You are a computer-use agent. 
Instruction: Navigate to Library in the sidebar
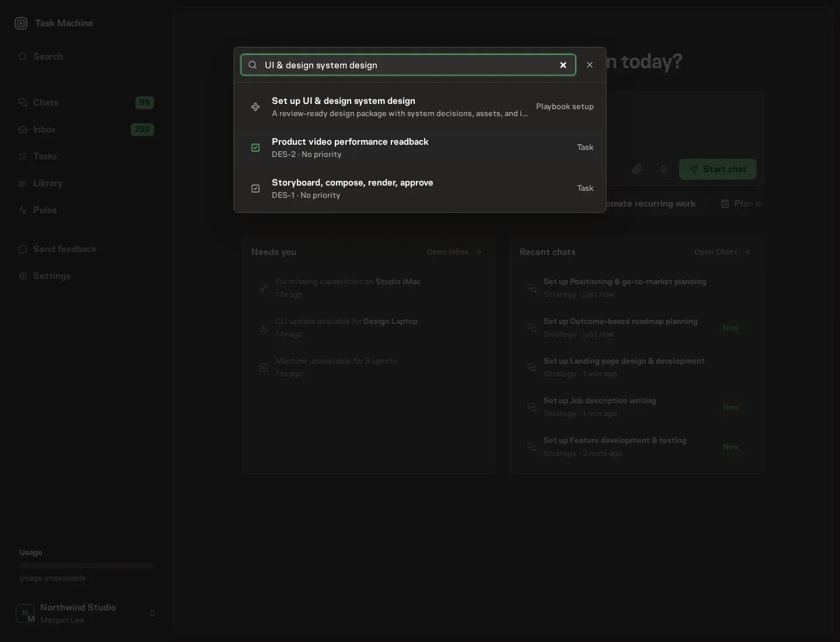pos(86,183)
